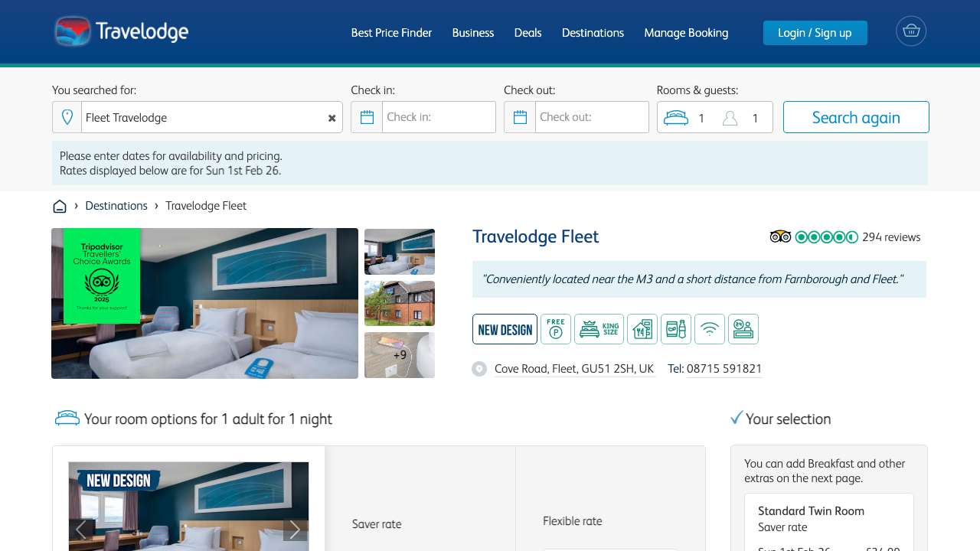Click the 24-hour reception amenity icon
Image resolution: width=980 pixels, height=551 pixels.
(x=743, y=329)
